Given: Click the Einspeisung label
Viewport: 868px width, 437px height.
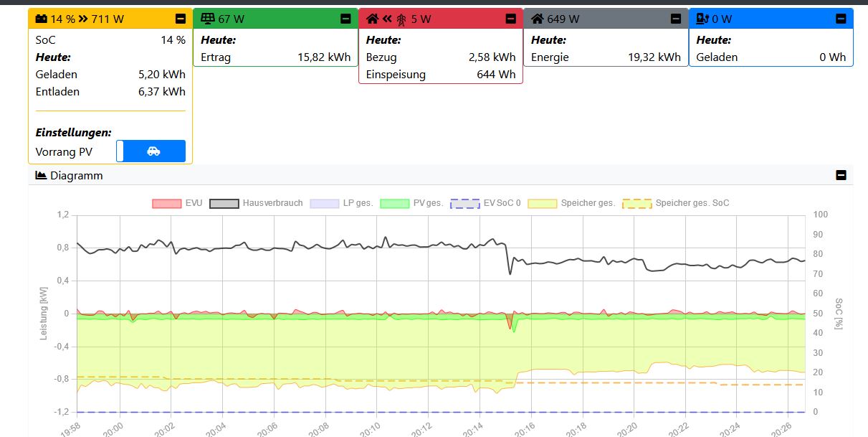Looking at the screenshot, I should click(x=396, y=74).
